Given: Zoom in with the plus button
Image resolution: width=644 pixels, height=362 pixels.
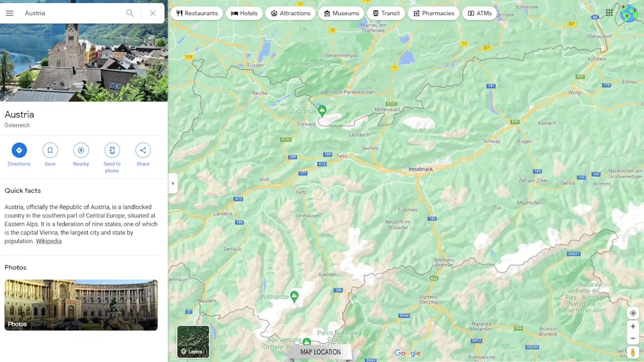Looking at the screenshot, I should (633, 327).
